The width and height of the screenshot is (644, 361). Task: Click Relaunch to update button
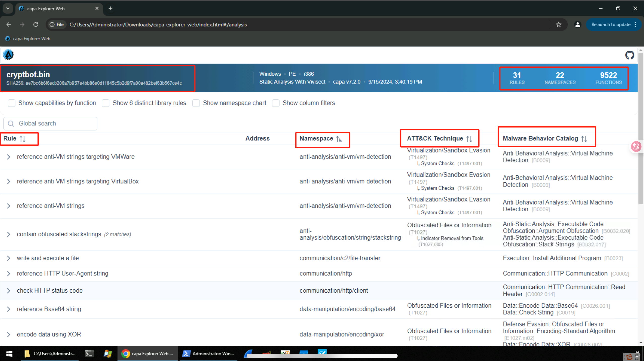(x=611, y=24)
